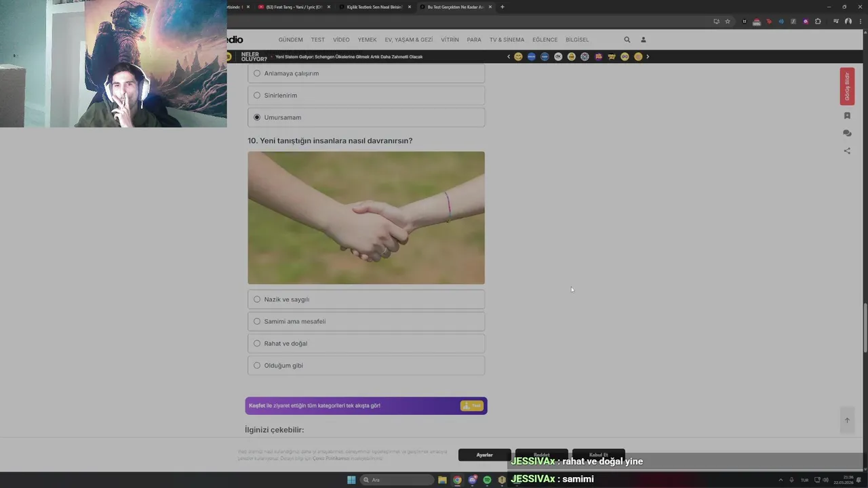Open the user account icon in the header
The image size is (868, 488).
(644, 40)
